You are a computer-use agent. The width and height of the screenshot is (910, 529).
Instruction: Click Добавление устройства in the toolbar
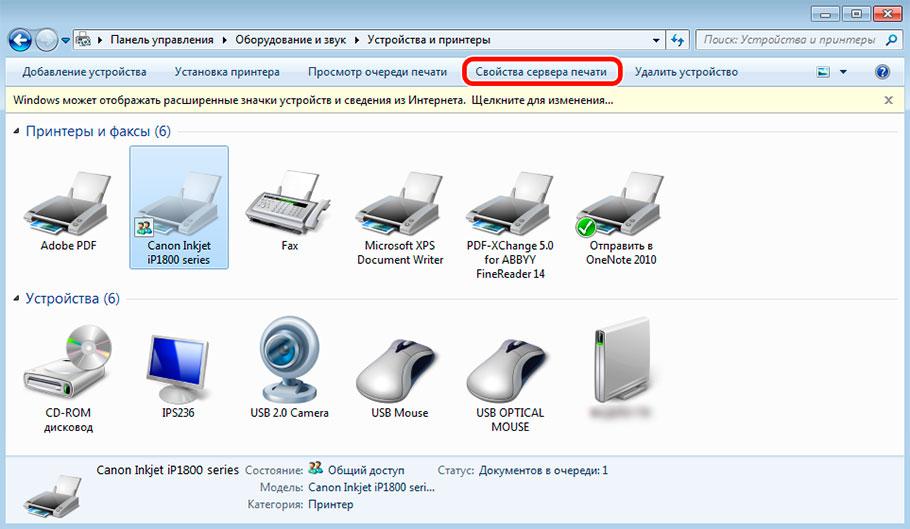pyautogui.click(x=84, y=72)
